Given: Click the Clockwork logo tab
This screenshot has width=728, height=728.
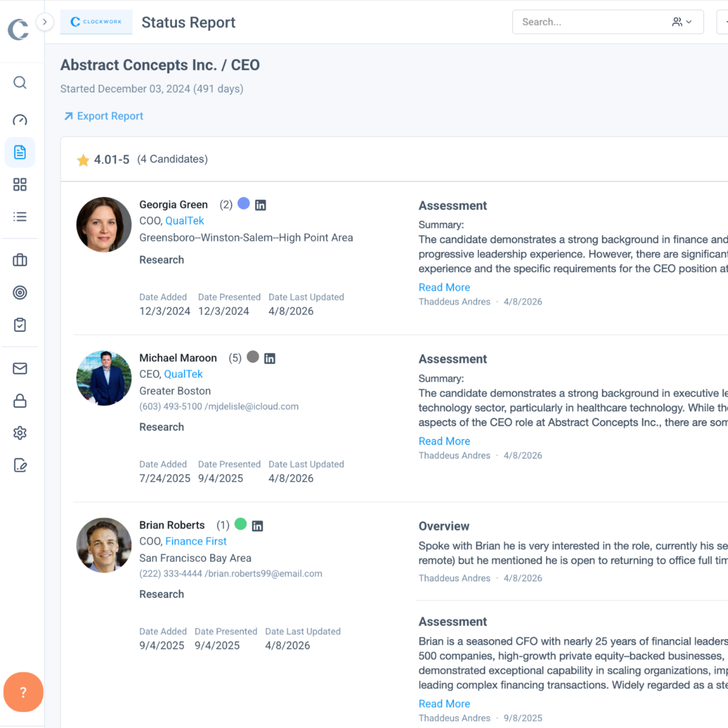Looking at the screenshot, I should pyautogui.click(x=96, y=22).
